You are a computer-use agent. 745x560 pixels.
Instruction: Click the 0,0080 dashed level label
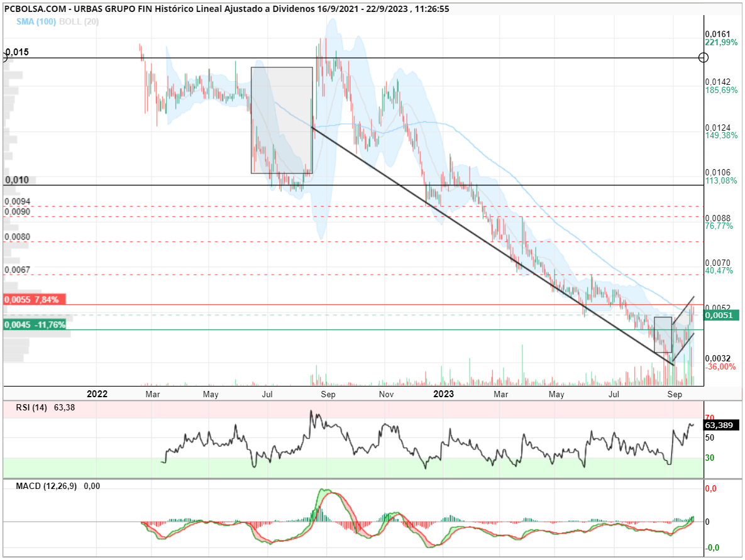coord(18,236)
